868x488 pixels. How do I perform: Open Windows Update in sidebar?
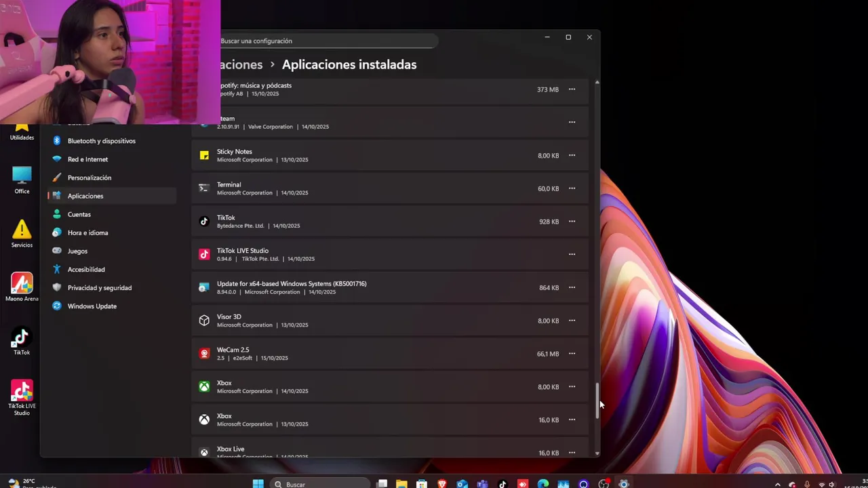pos(112,306)
